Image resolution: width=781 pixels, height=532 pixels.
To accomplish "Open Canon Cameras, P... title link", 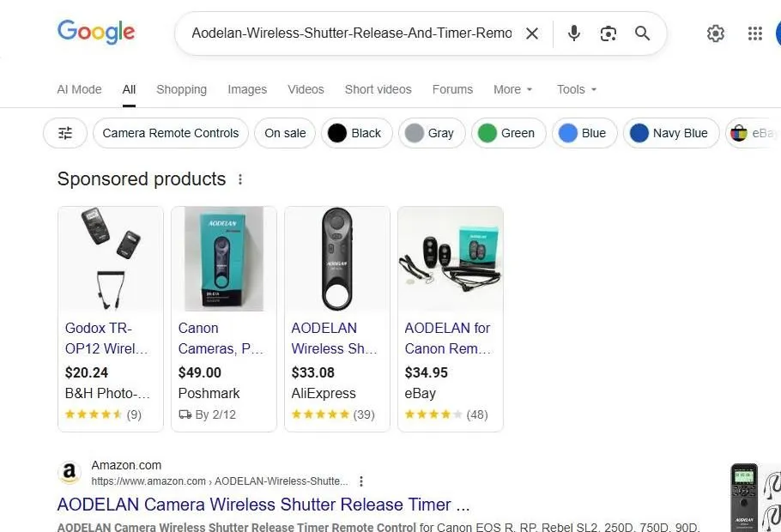I will tap(221, 338).
